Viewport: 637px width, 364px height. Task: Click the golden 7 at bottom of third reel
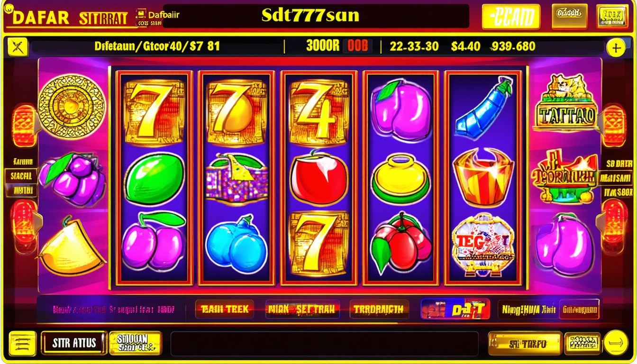(318, 244)
